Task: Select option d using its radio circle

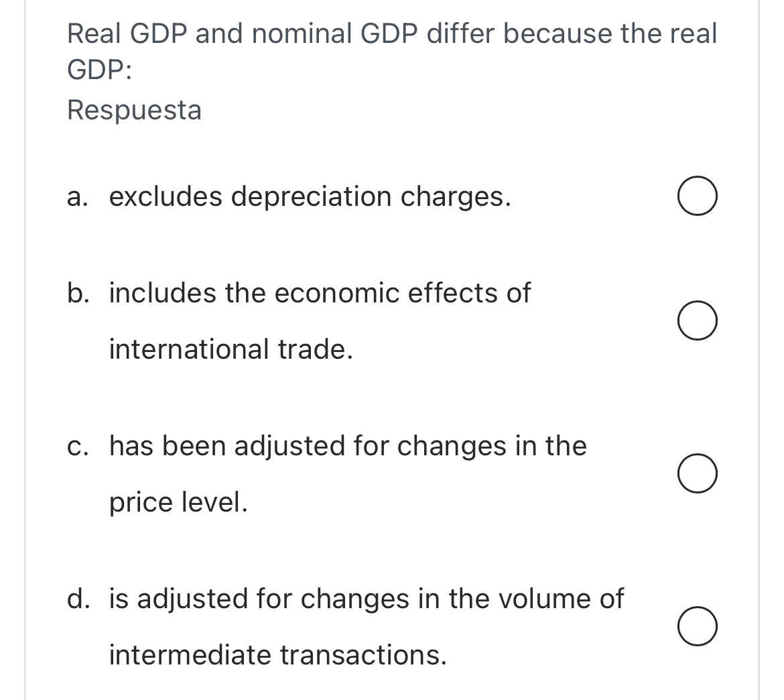Action: pos(698,627)
